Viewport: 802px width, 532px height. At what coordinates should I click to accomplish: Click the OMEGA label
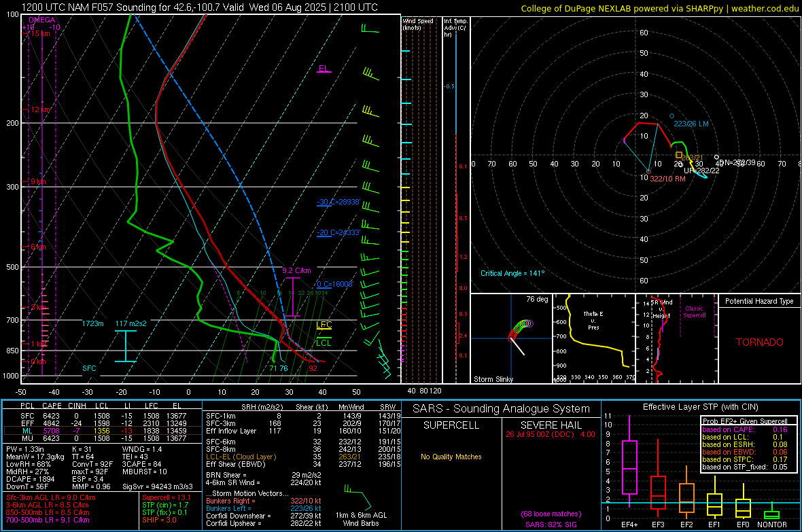coord(42,20)
